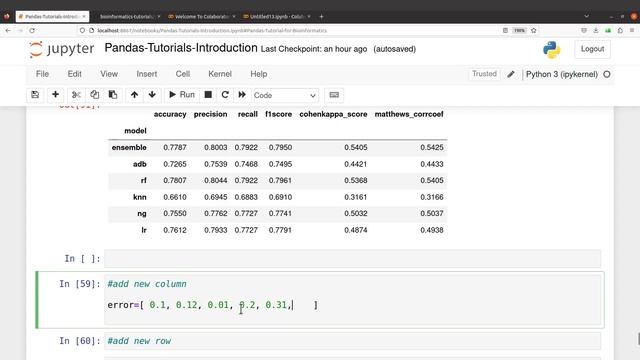The height and width of the screenshot is (360, 640).
Task: Click the Logout button
Action: click(x=592, y=49)
